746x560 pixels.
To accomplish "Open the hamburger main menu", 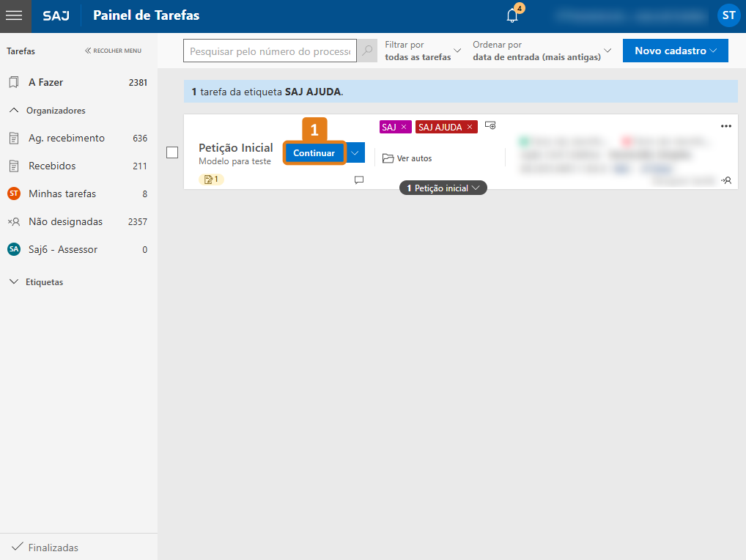I will click(15, 15).
